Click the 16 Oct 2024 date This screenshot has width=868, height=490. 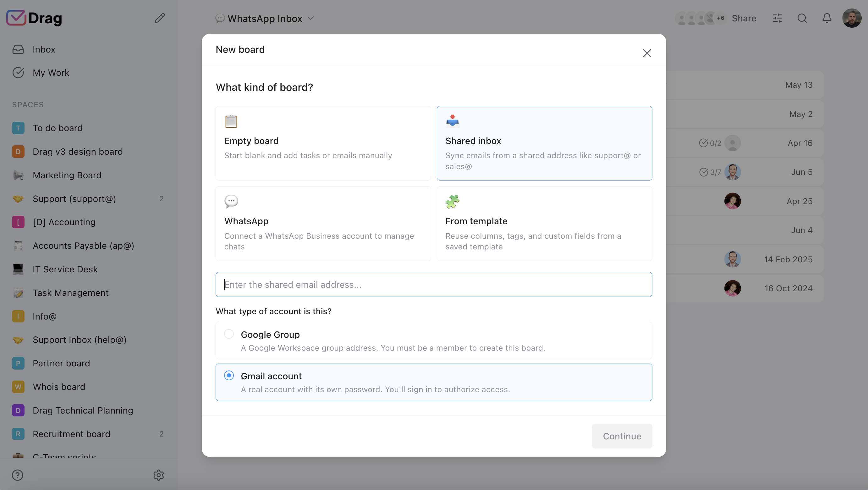click(788, 288)
